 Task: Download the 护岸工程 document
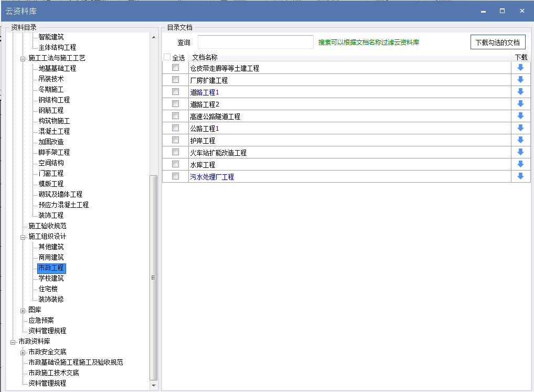(x=520, y=140)
